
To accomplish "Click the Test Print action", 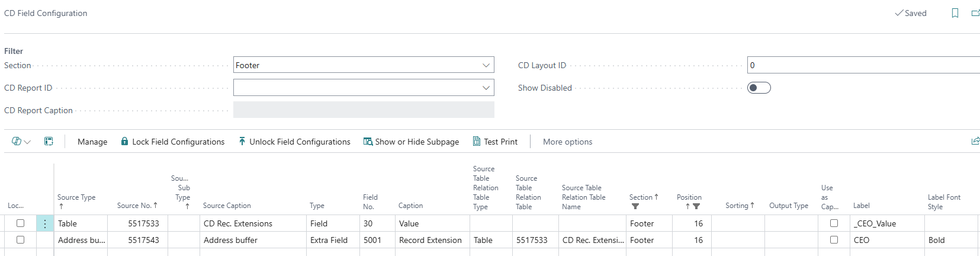I will pos(495,142).
